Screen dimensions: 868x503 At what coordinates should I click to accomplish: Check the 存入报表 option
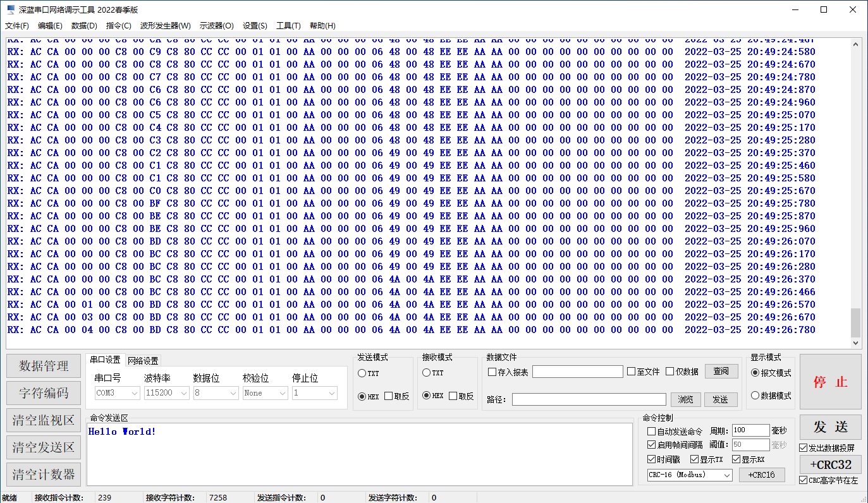point(492,372)
